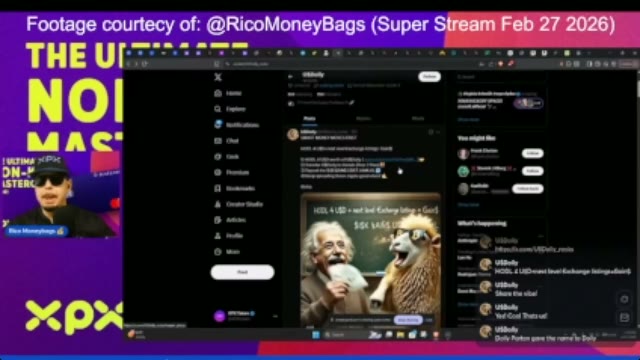Image resolution: width=640 pixels, height=360 pixels.
Task: Open the Premium icon in sidebar
Action: pyautogui.click(x=218, y=172)
